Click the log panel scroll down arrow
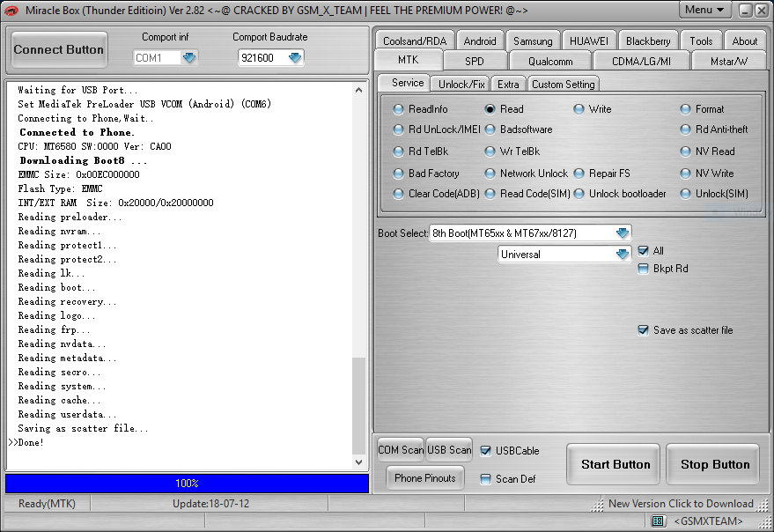Viewport: 774px width, 532px height. [x=359, y=462]
